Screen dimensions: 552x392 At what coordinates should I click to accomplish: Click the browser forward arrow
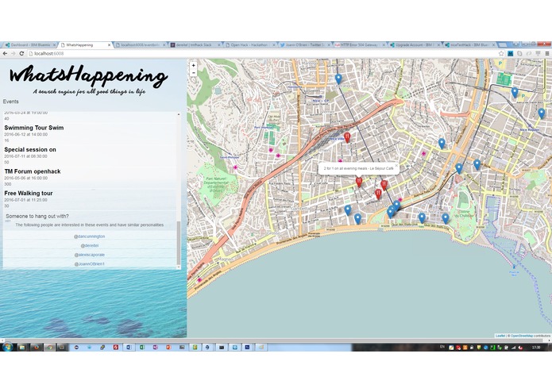coord(14,53)
